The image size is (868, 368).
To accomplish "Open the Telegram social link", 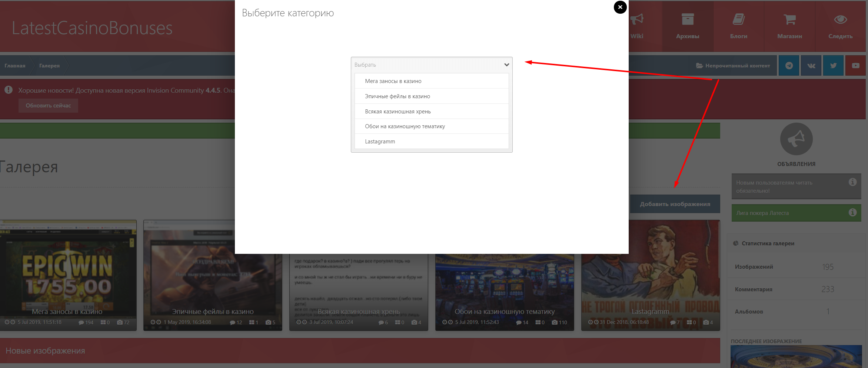I will coord(789,66).
